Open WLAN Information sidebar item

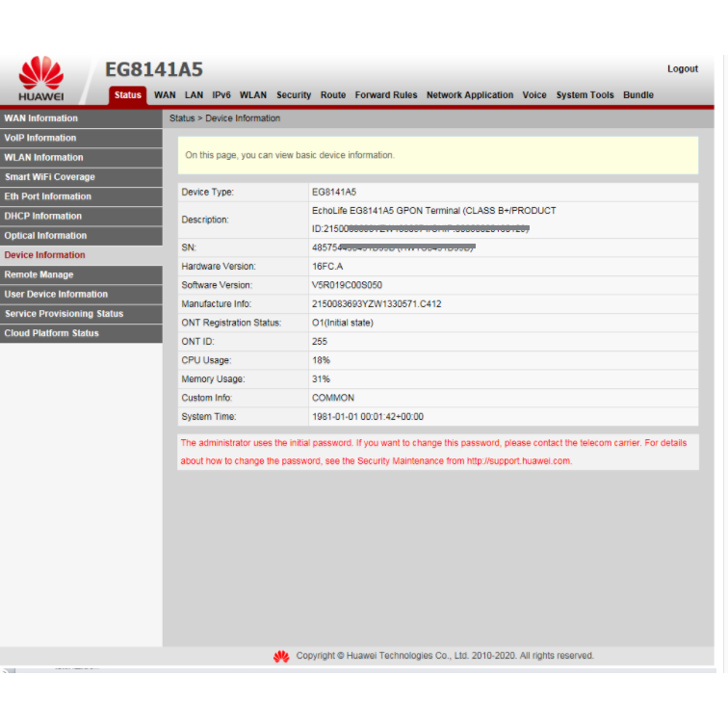(81, 157)
